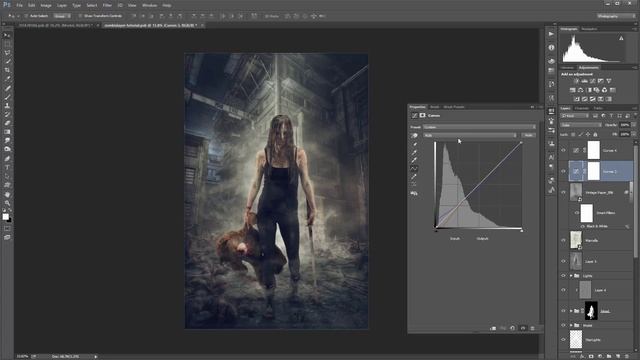Open the Filter menu

pos(107,5)
